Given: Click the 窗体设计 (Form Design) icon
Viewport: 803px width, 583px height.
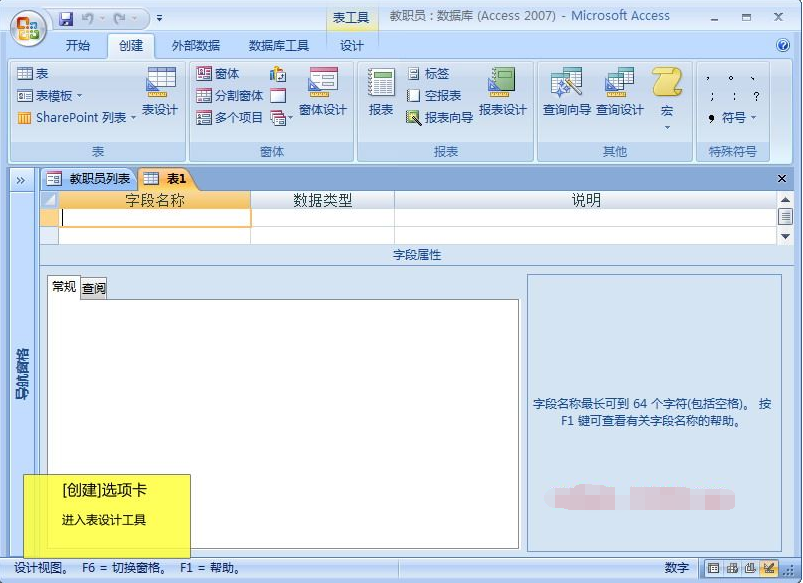Looking at the screenshot, I should pyautogui.click(x=322, y=91).
